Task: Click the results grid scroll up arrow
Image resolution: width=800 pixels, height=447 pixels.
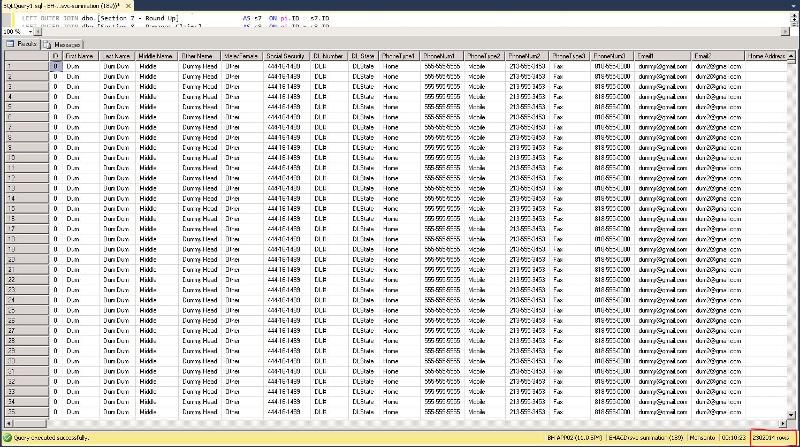Action: (x=791, y=56)
